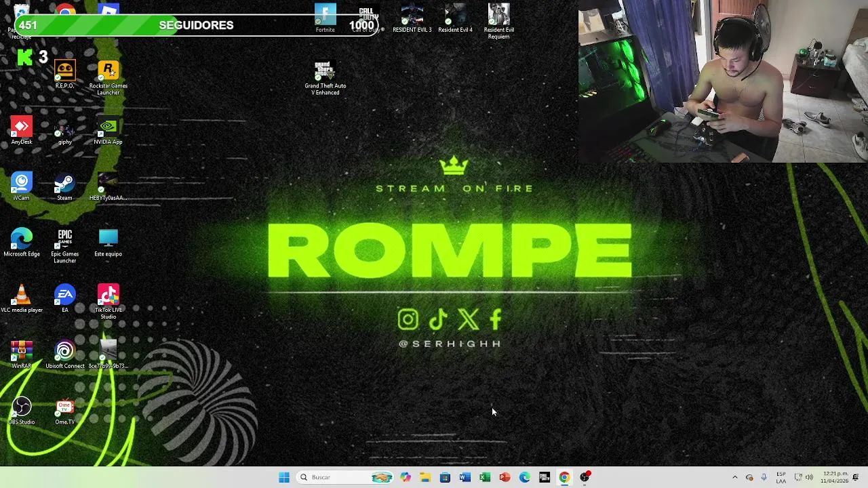Open the Steam desktop shortcut

(64, 186)
